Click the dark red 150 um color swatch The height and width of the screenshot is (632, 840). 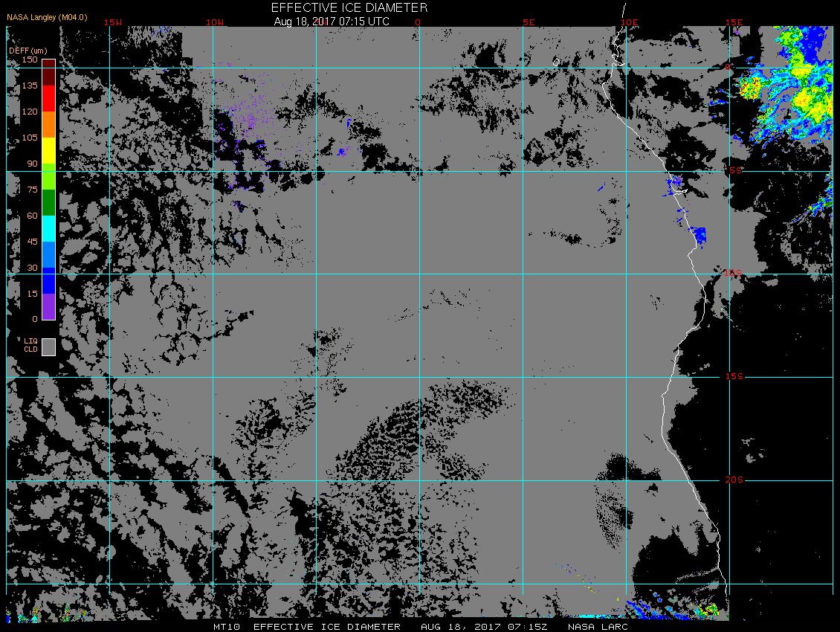pyautogui.click(x=49, y=72)
